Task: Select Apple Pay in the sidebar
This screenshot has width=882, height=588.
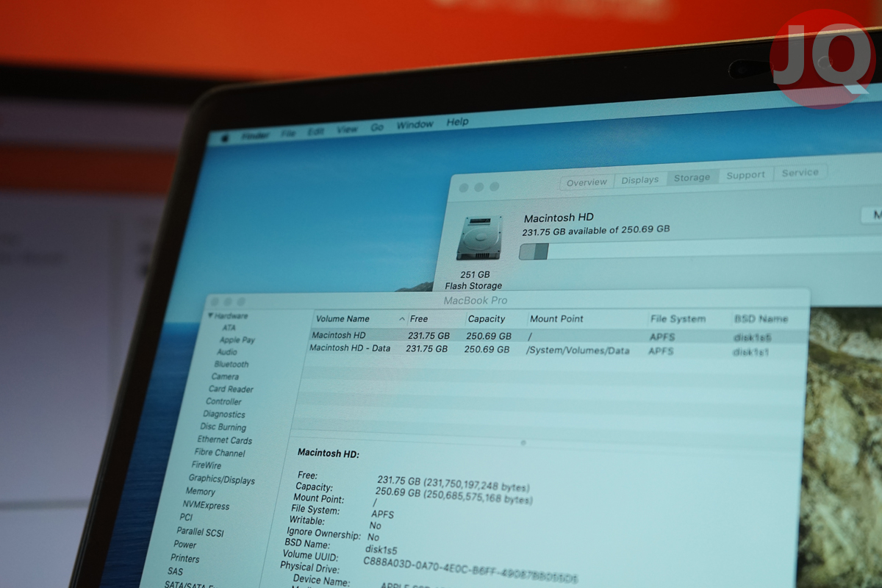Action: [237, 340]
